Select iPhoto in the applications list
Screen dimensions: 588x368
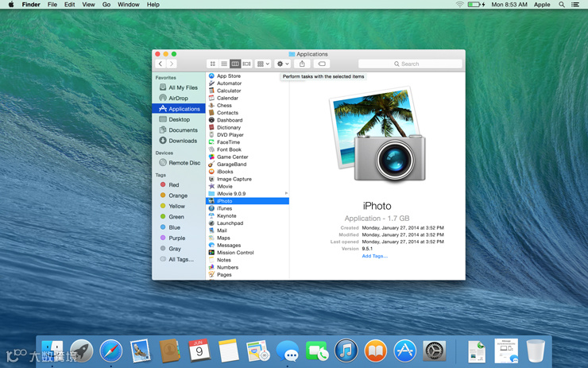coord(247,201)
